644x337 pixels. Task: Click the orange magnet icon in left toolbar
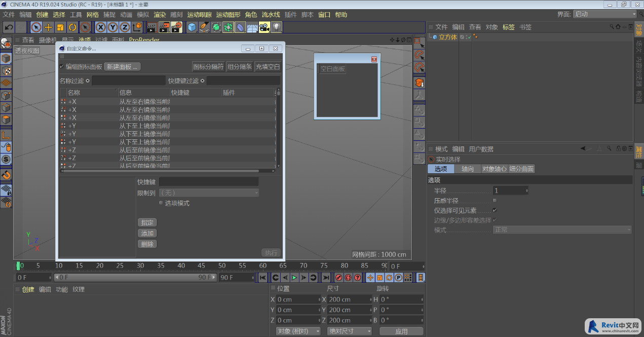pyautogui.click(x=6, y=175)
